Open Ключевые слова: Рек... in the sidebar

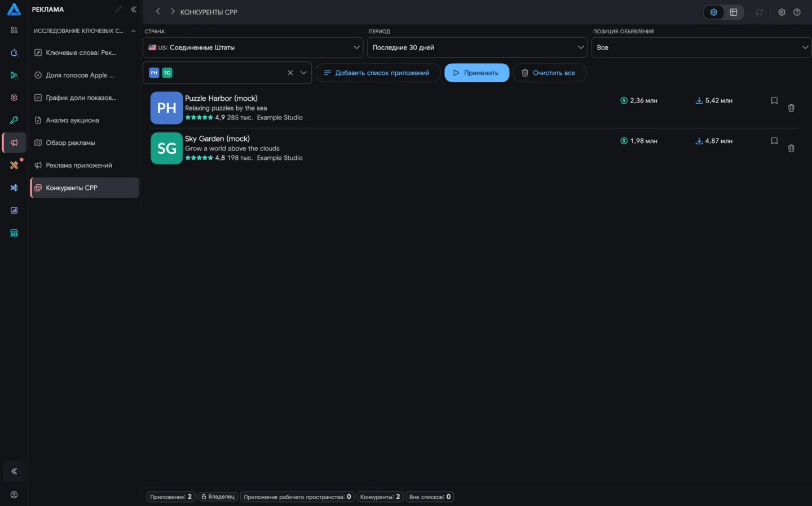click(85, 52)
